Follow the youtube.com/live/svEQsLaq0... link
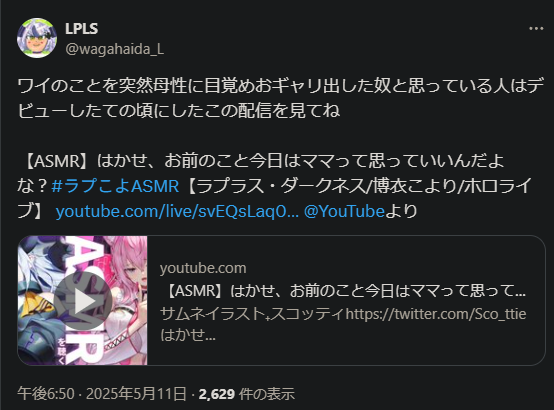Viewport: 554px width, 410px height. [177, 211]
